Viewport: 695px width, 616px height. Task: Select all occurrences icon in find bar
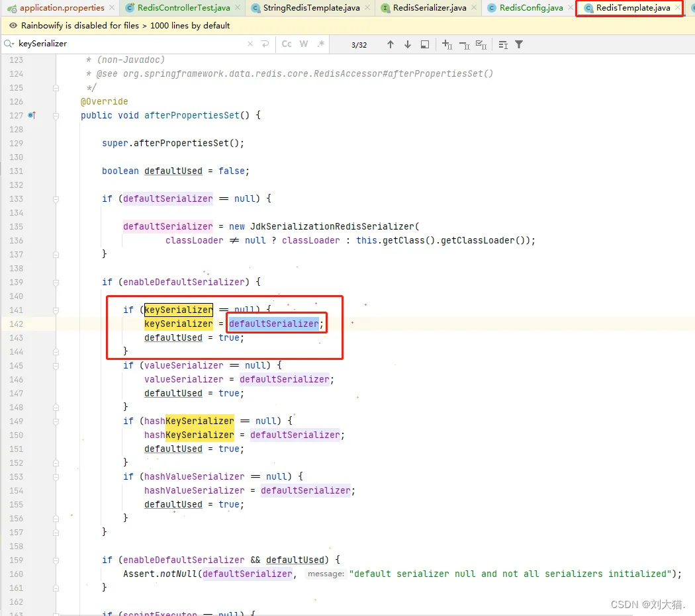(x=481, y=44)
